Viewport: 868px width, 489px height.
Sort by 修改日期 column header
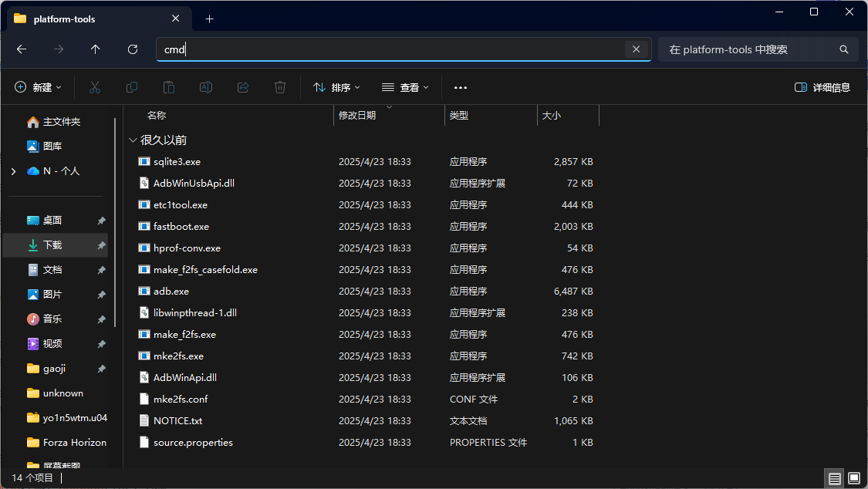[x=357, y=116]
